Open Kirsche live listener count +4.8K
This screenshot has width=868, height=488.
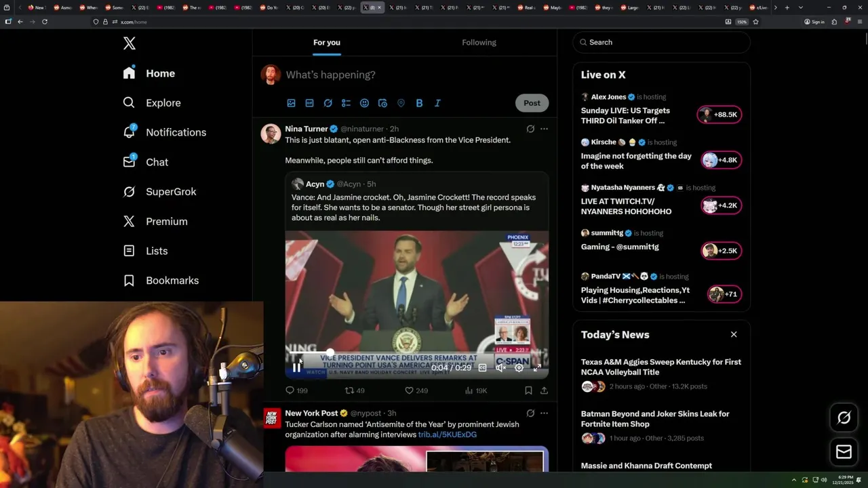coord(720,161)
